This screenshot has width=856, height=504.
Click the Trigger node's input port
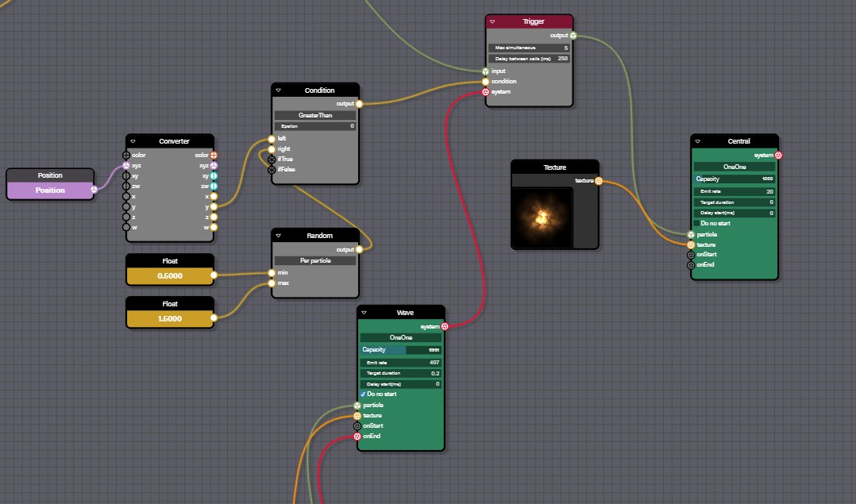pyautogui.click(x=485, y=71)
